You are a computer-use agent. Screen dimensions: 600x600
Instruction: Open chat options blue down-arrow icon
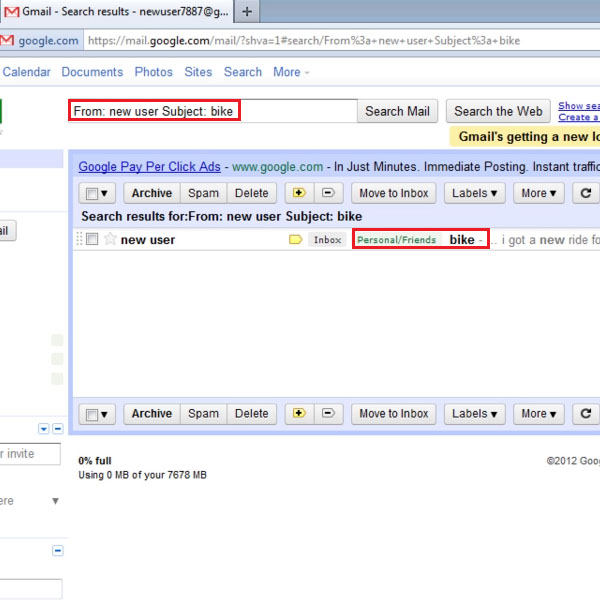point(44,429)
